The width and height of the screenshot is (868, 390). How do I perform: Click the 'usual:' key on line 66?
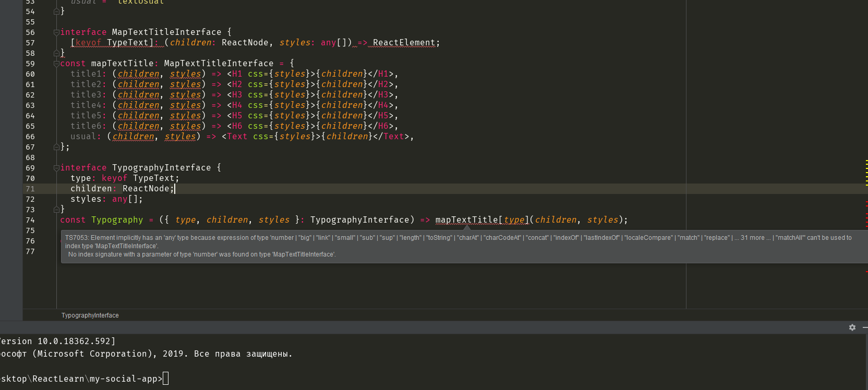coord(86,137)
